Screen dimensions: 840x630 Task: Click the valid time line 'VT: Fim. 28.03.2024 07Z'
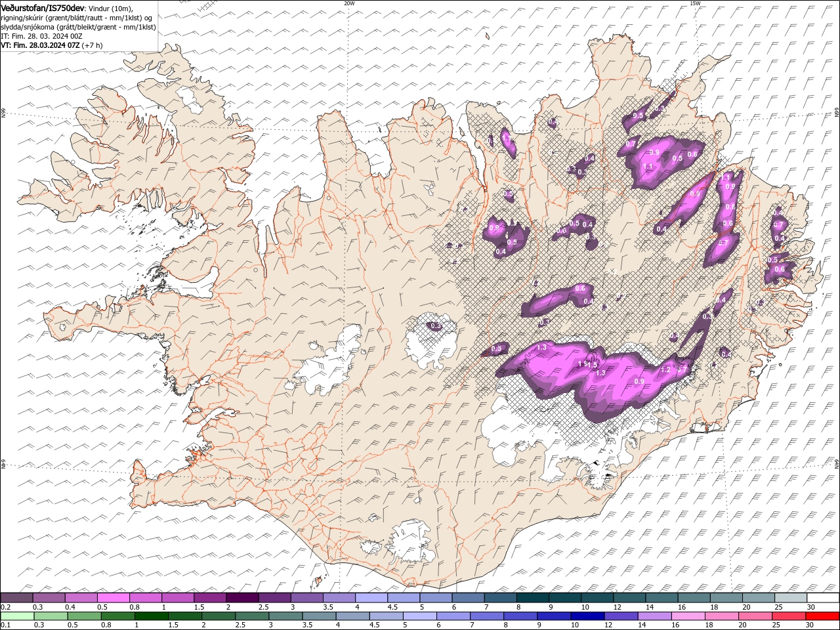40,45
